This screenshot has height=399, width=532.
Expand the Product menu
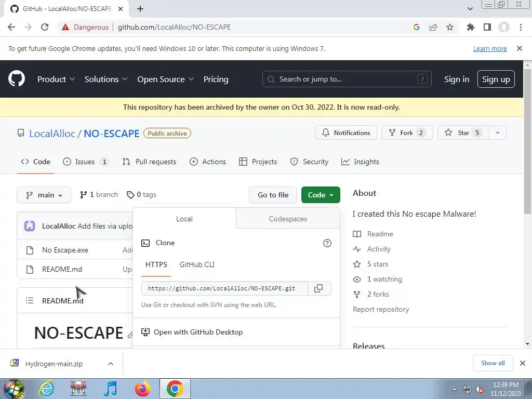(56, 79)
